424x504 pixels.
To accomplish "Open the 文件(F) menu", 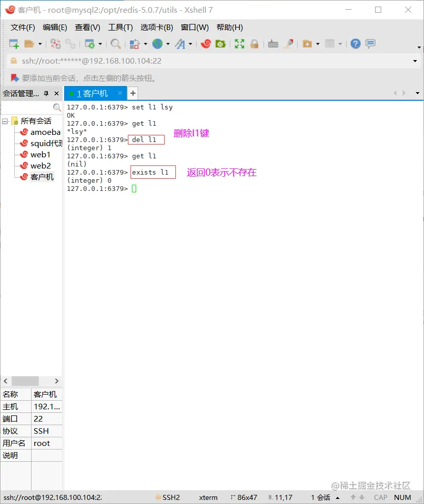I will 22,27.
